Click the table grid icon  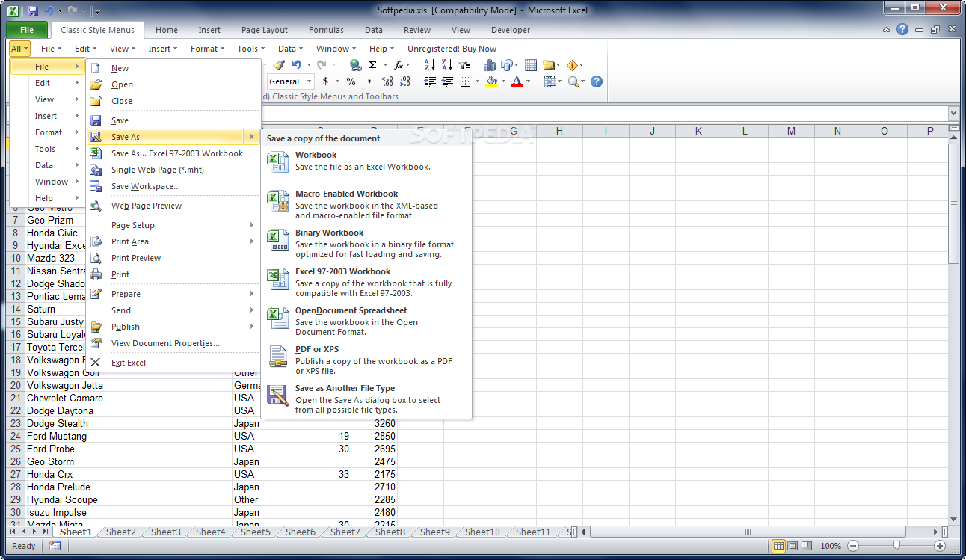[x=531, y=65]
